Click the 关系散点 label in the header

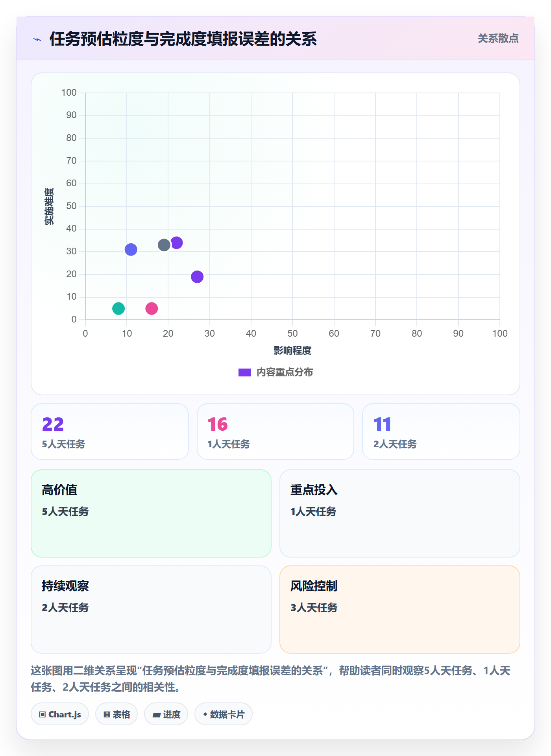(x=498, y=39)
